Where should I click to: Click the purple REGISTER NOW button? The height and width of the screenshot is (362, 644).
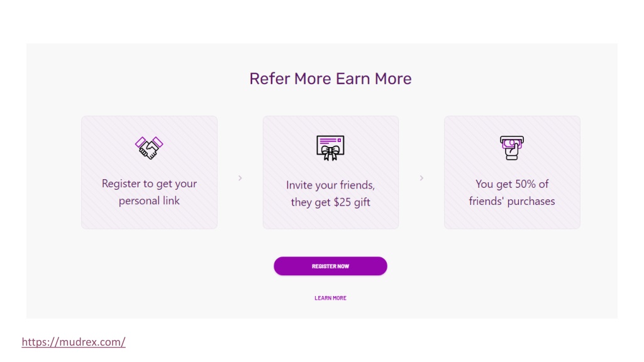pyautogui.click(x=330, y=266)
